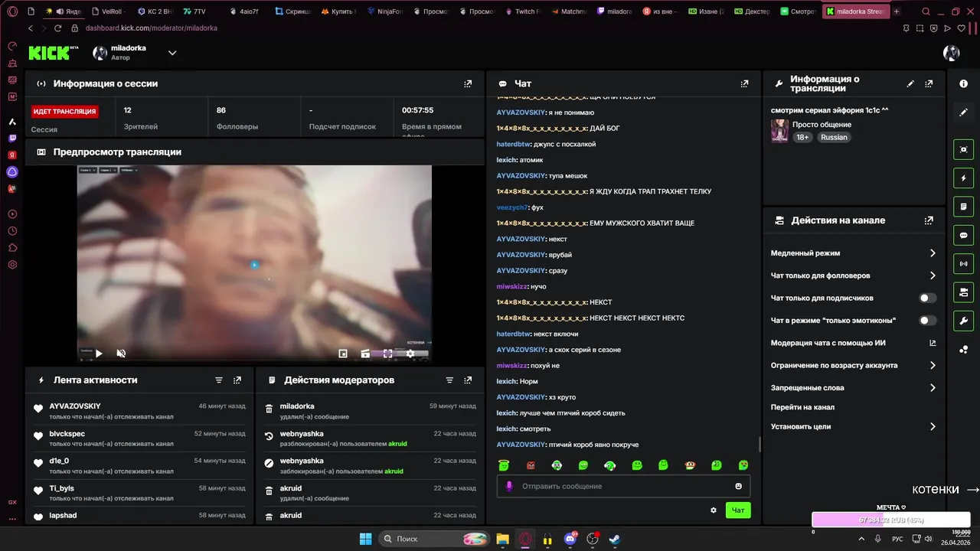The height and width of the screenshot is (551, 980).
Task: Open Discord from the taskbar
Action: pos(570,539)
